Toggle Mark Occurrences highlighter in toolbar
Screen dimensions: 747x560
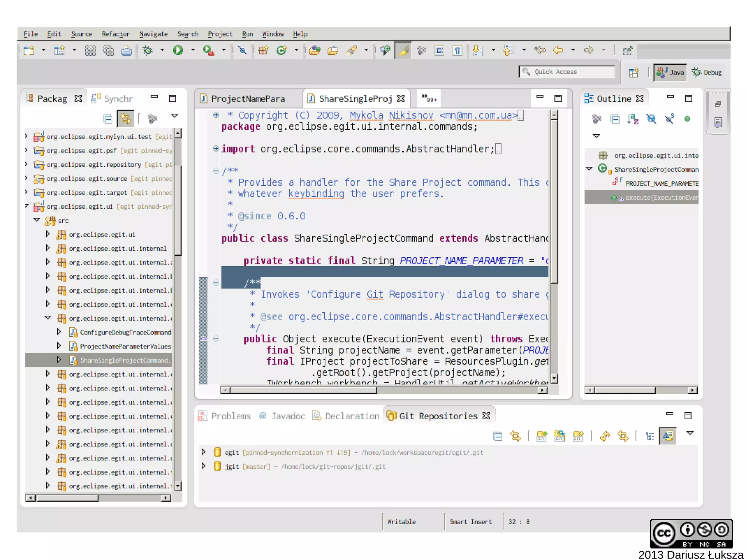click(x=403, y=50)
